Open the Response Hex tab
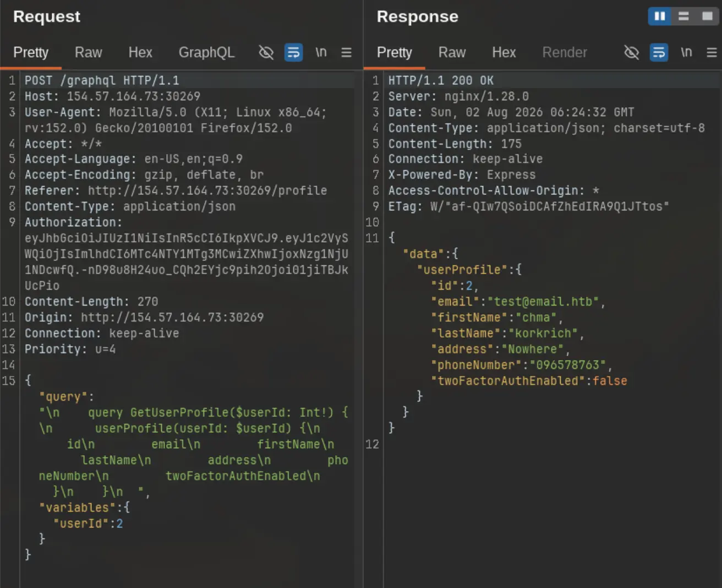Screen dimensions: 722x588 (504, 52)
